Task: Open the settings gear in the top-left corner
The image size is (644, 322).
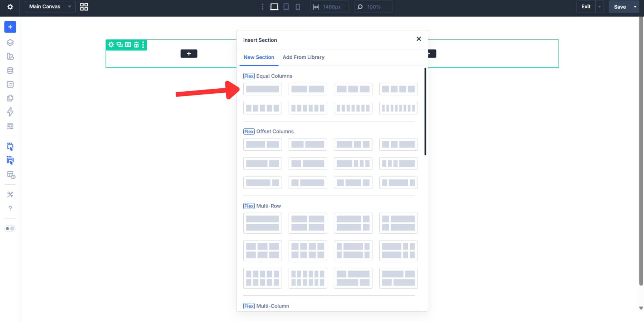Action: (x=10, y=6)
